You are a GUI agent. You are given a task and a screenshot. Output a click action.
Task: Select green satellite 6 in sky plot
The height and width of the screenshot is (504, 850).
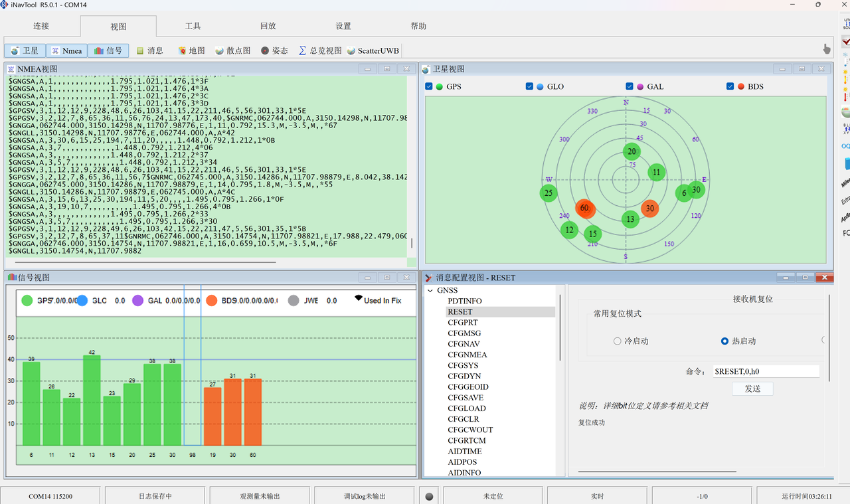point(683,193)
